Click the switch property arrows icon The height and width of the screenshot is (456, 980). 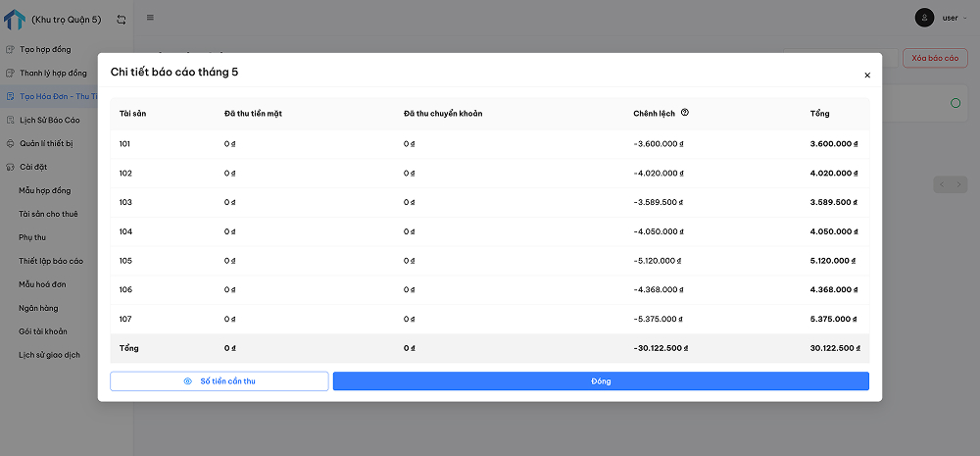pos(122,20)
